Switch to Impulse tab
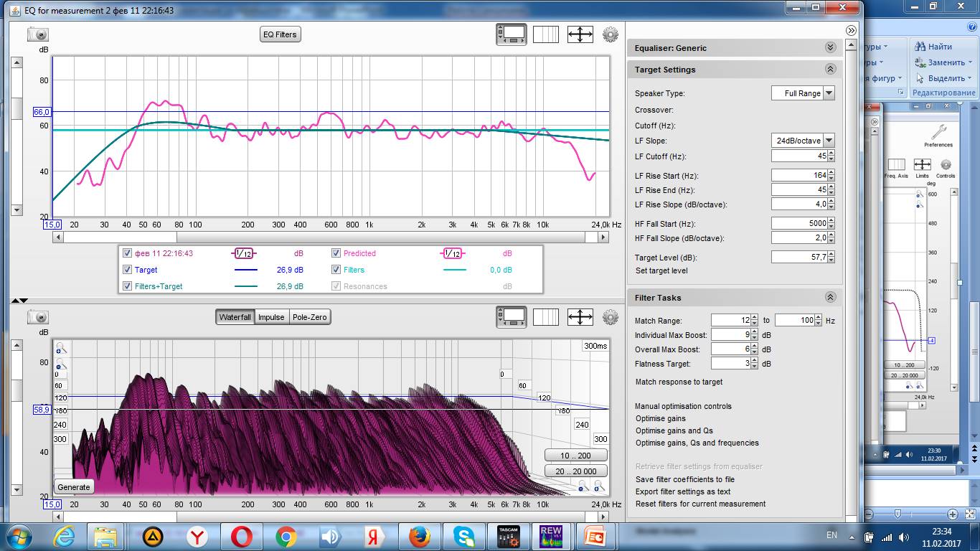Viewport: 980px width, 551px height. coord(271,317)
